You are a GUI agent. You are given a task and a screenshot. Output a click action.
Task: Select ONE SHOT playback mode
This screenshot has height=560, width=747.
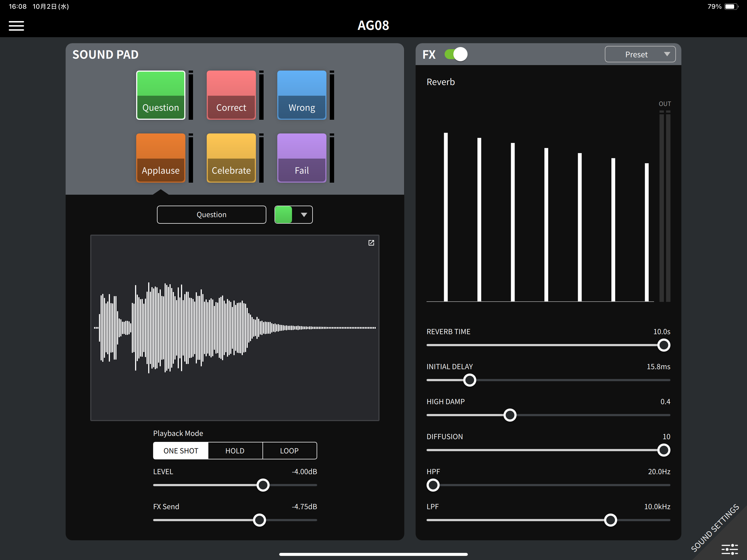point(181,451)
